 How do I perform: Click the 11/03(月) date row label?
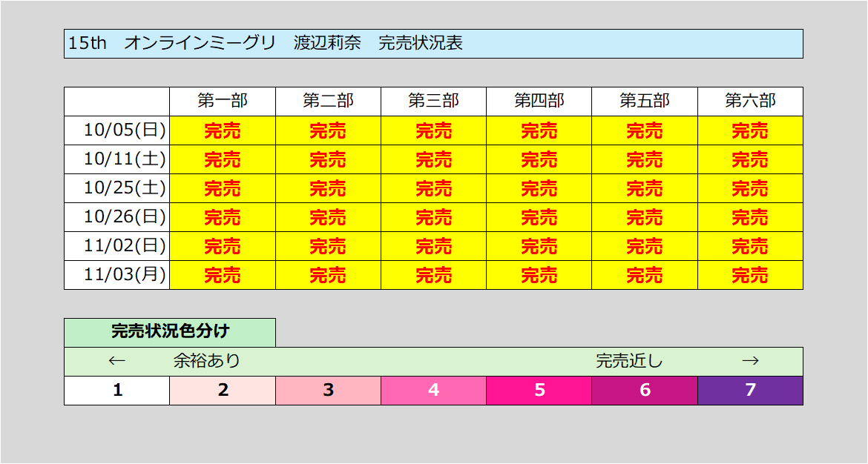[x=116, y=275]
